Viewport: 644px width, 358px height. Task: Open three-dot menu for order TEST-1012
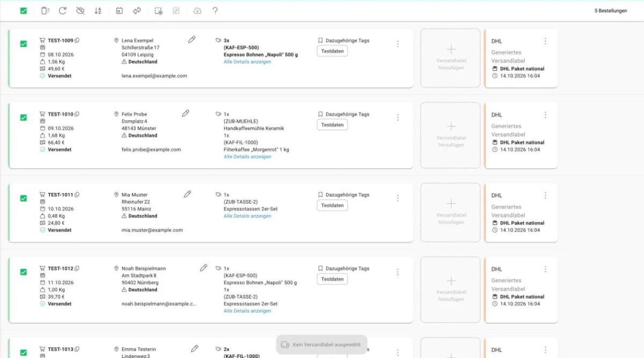point(398,272)
